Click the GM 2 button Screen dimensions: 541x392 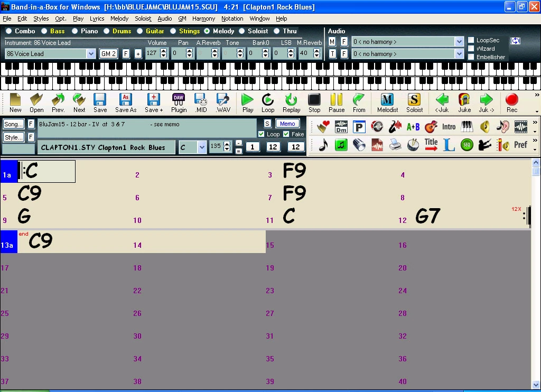coord(108,54)
